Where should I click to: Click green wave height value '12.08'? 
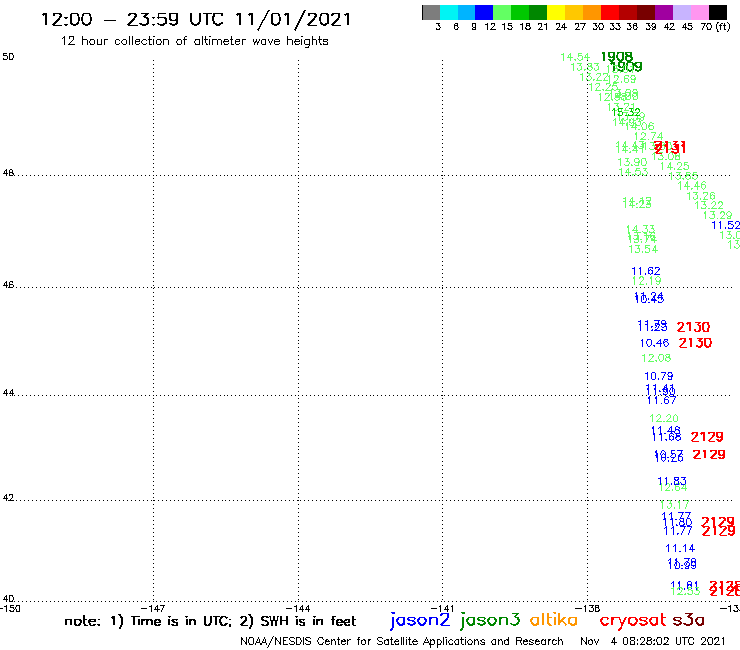click(x=656, y=358)
